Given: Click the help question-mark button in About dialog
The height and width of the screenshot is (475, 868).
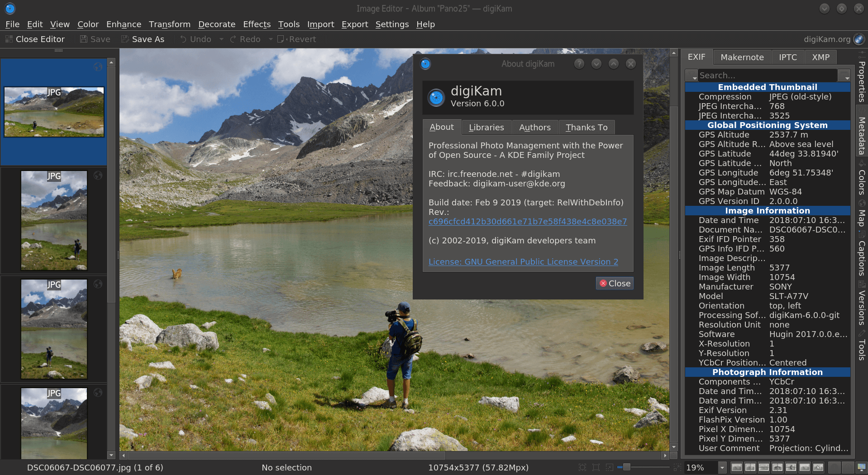Looking at the screenshot, I should click(579, 64).
